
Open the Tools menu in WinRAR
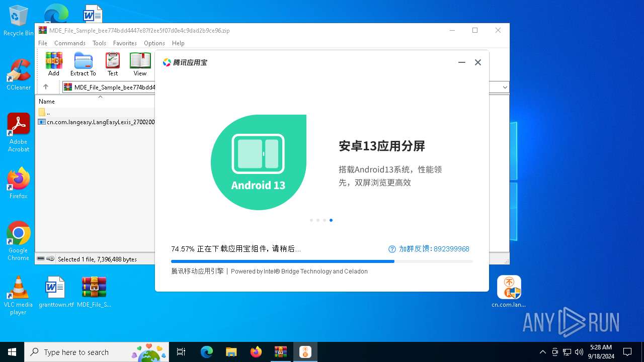[x=99, y=43]
